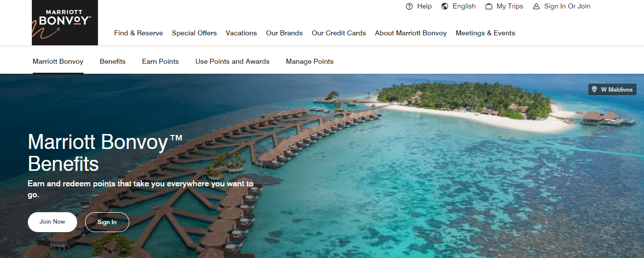Click the My Trips suitcase icon
The height and width of the screenshot is (258, 644).
(x=489, y=6)
